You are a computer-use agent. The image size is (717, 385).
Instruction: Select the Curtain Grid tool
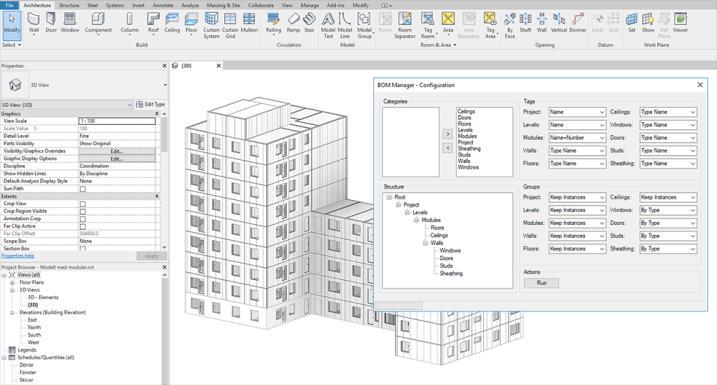[230, 26]
